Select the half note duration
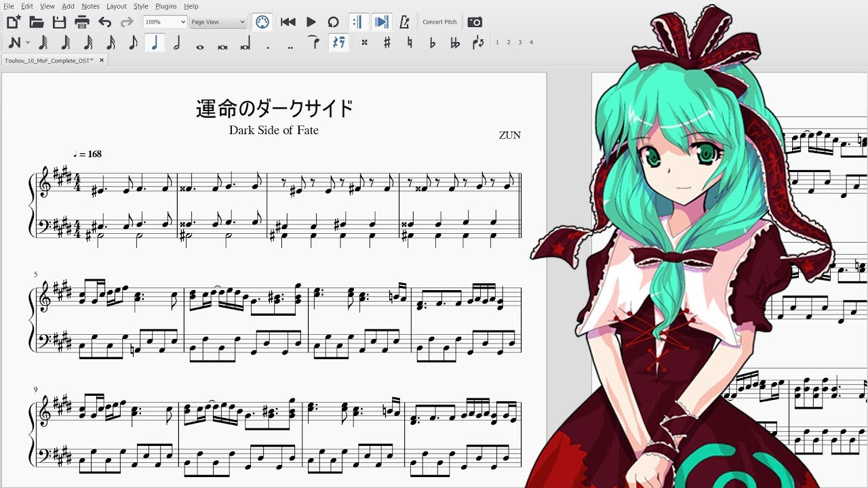 (177, 43)
